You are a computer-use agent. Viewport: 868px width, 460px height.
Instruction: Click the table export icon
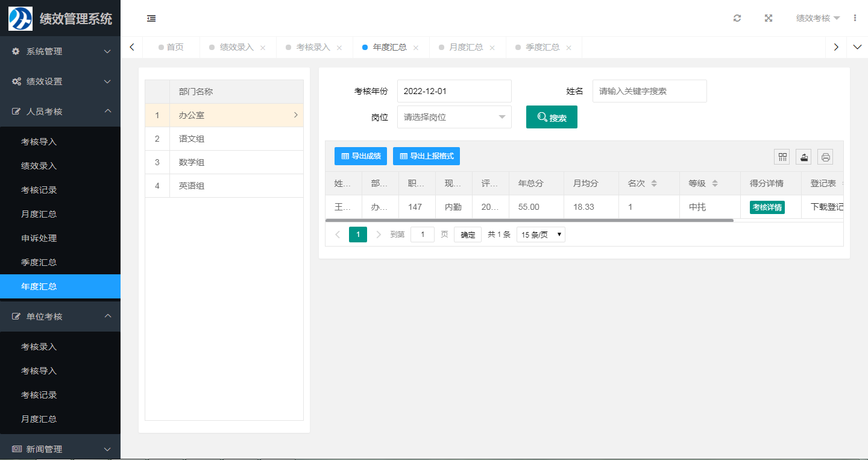point(804,157)
